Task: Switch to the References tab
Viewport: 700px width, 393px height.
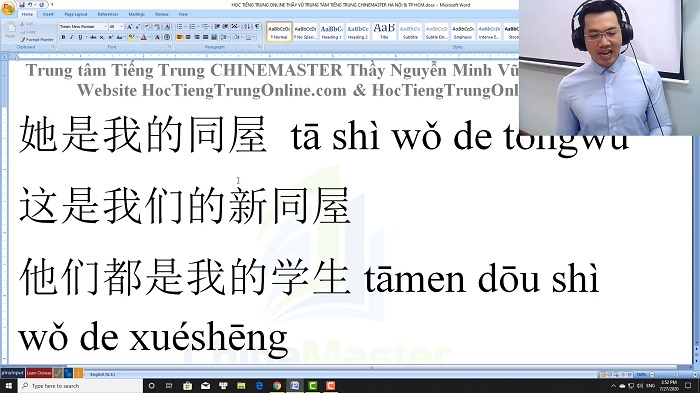Action: click(x=108, y=14)
